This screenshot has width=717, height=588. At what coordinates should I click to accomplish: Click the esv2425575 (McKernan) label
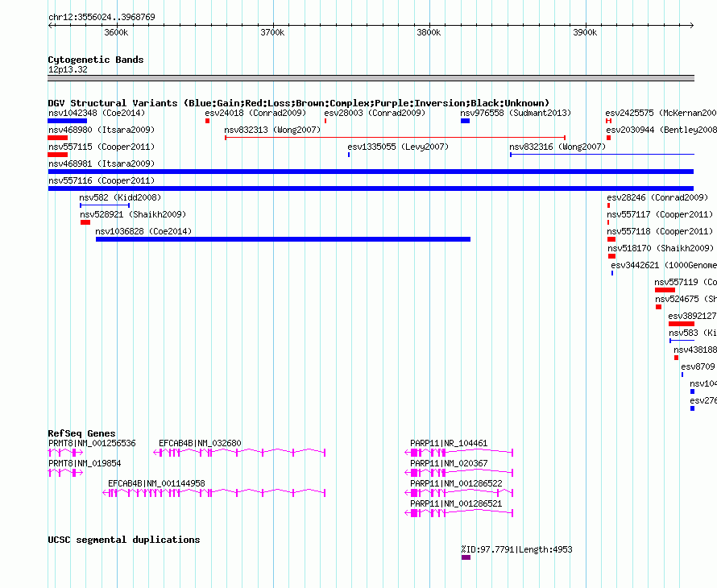[x=661, y=113]
